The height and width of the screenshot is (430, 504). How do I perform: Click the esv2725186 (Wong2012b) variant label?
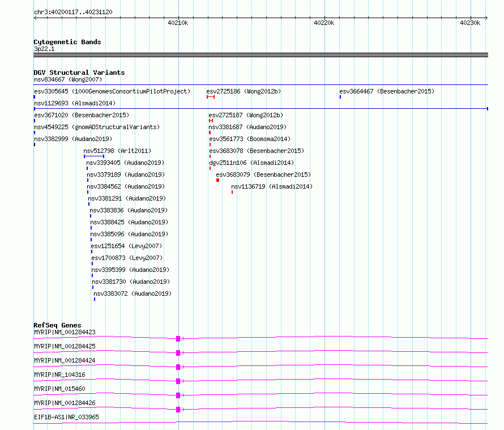[244, 91]
